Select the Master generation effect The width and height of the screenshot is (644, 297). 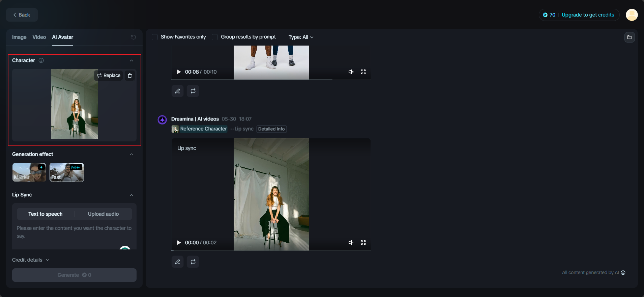(x=29, y=172)
